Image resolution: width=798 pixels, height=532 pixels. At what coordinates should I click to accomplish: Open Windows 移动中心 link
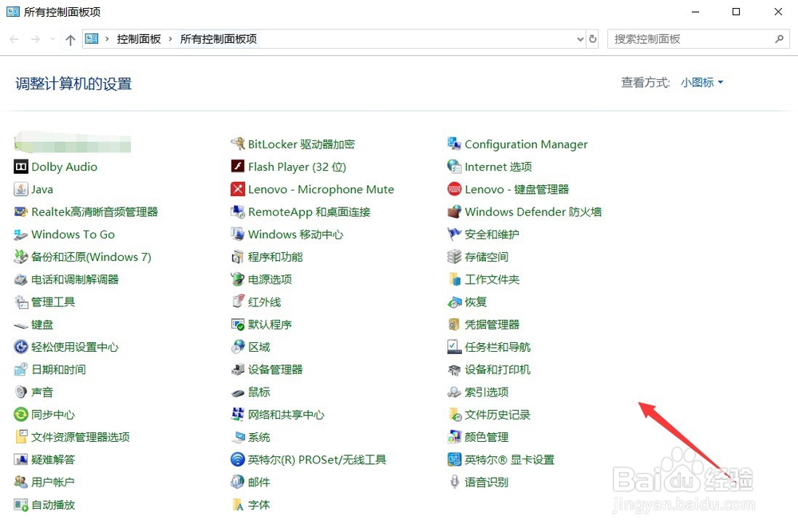296,234
